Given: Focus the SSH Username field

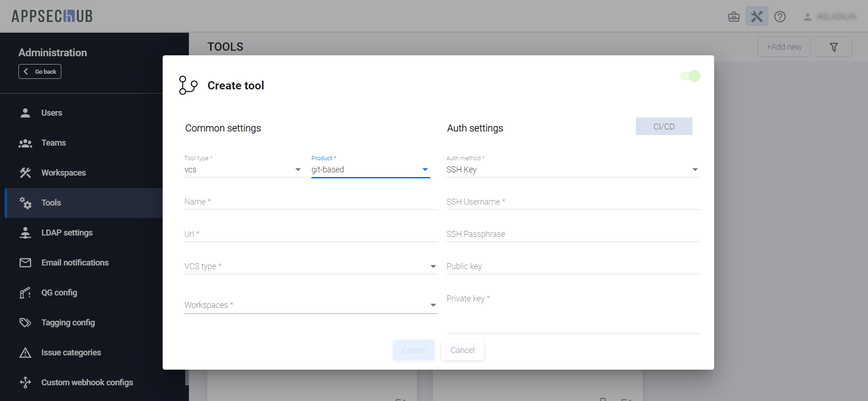Looking at the screenshot, I should pos(573,202).
